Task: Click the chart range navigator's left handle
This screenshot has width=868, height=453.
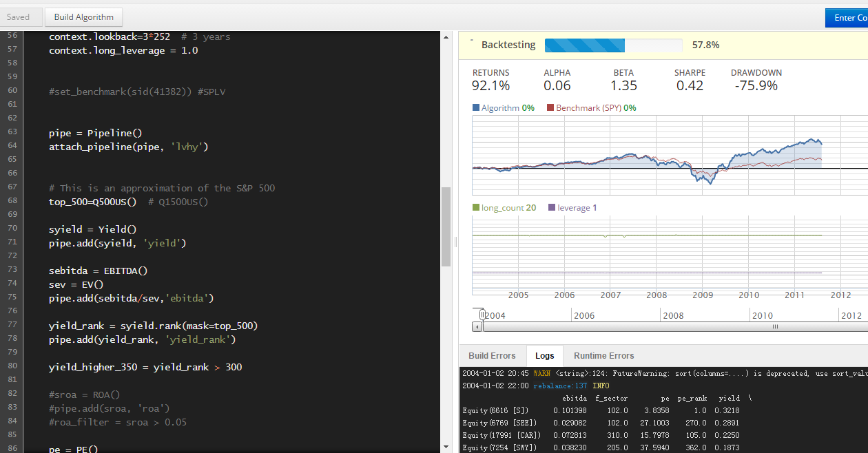Action: click(483, 315)
